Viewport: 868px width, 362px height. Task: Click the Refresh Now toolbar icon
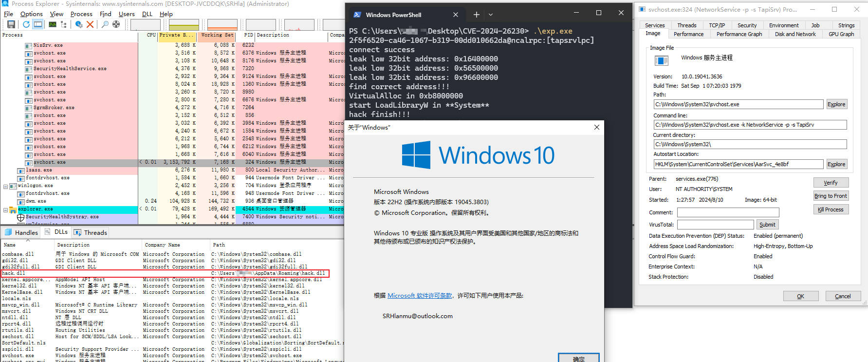[x=26, y=24]
